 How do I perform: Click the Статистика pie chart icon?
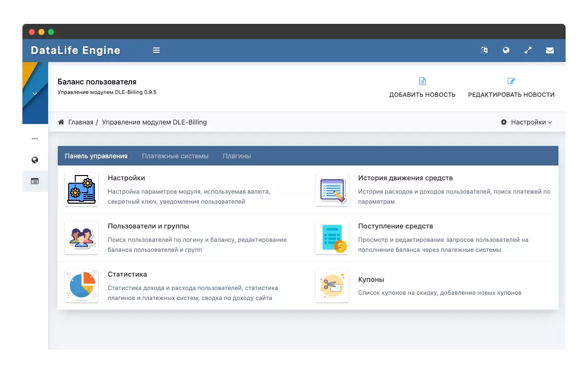click(x=81, y=286)
